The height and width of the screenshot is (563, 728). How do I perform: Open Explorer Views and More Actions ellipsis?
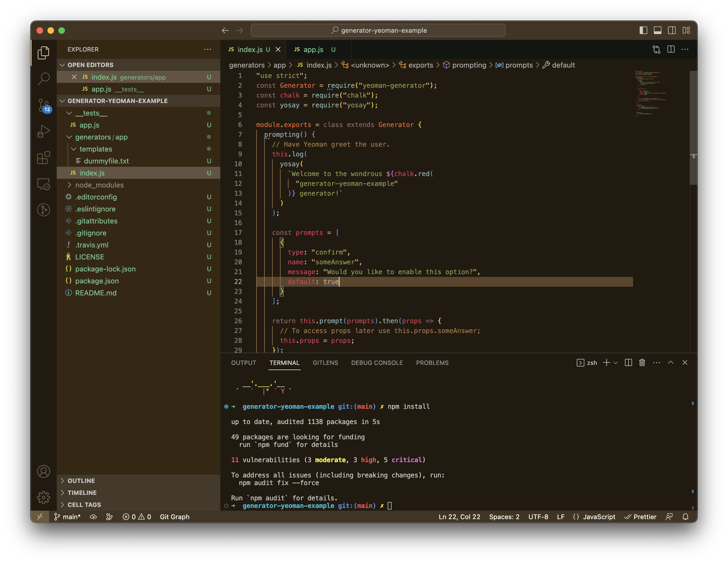point(208,49)
